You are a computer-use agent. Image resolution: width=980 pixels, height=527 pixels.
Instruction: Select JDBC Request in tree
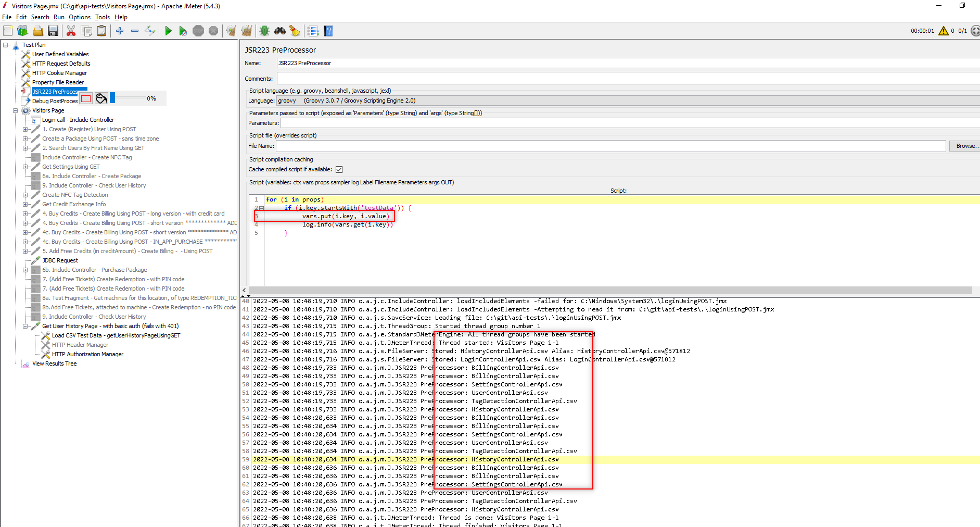pos(60,260)
